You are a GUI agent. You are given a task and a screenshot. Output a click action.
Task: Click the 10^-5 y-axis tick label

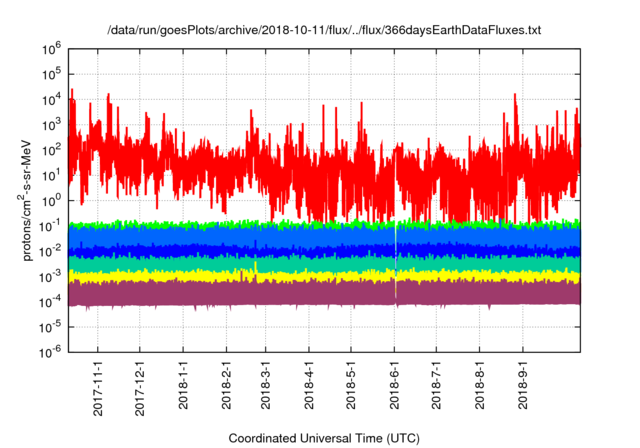tap(50, 327)
